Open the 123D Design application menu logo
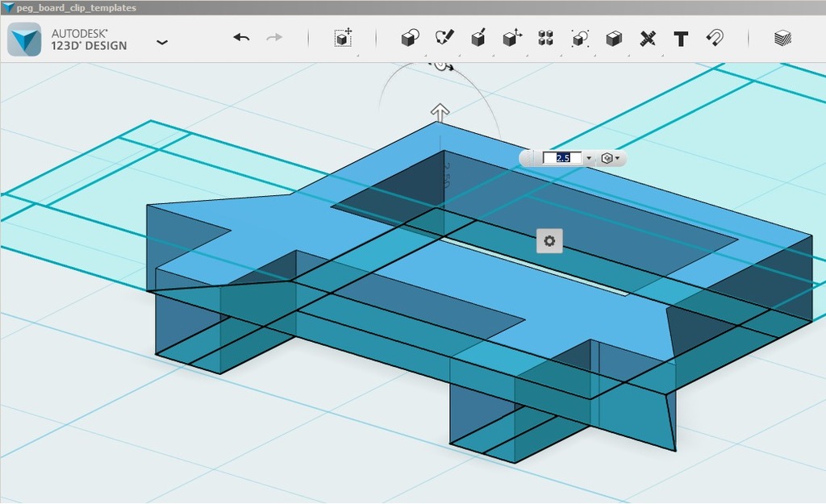The height and width of the screenshot is (504, 826). coord(24,40)
